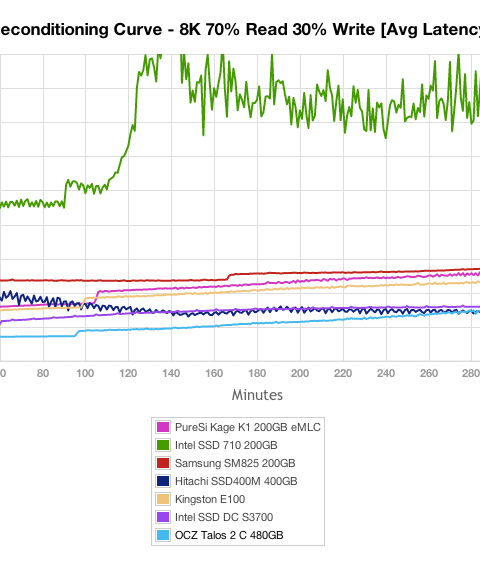
Task: Click the 220 tick label on x-axis
Action: point(343,373)
